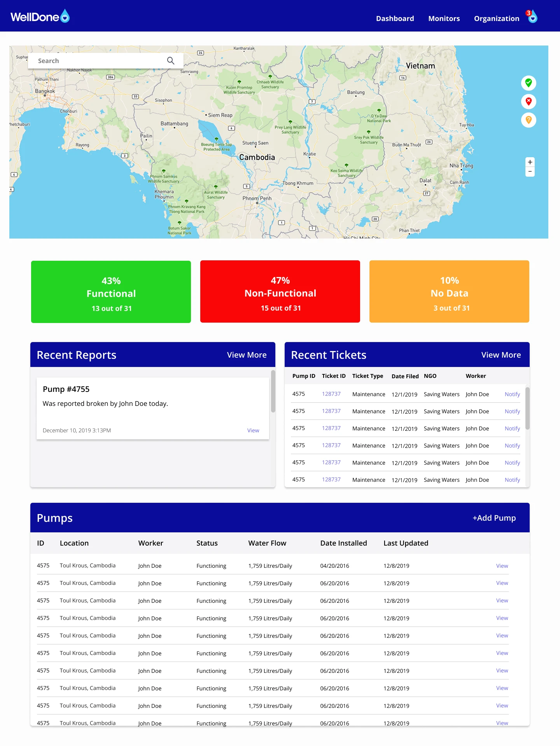Click the Status column header in Pumps
This screenshot has height=746, width=560.
[207, 543]
